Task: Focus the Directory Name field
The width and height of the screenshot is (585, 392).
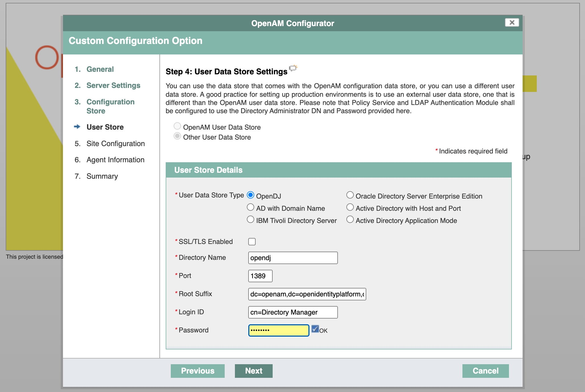Action: [292, 258]
